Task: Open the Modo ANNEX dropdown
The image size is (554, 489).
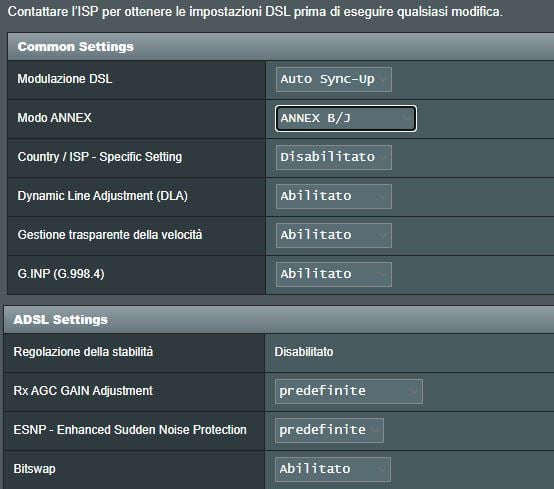Action: point(346,118)
